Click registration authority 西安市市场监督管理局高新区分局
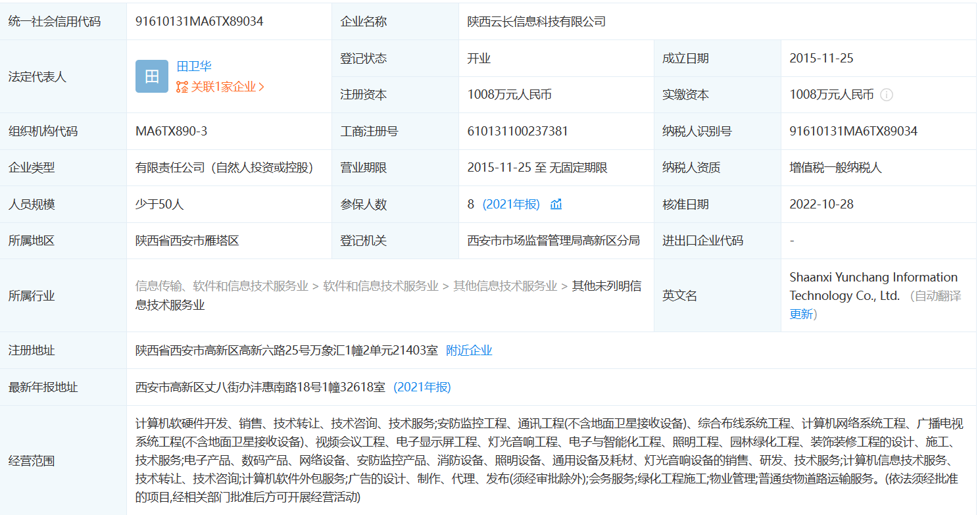980x515 pixels. tap(554, 240)
